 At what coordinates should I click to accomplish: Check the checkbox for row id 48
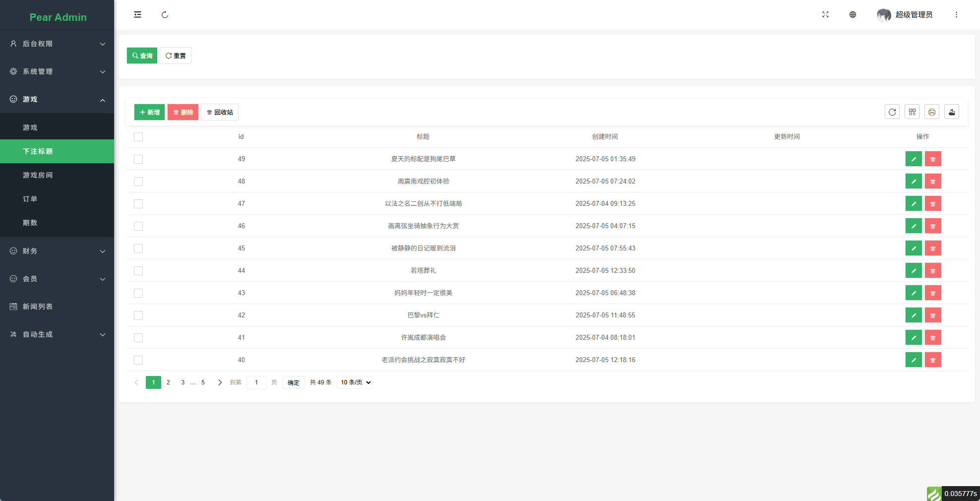click(138, 182)
